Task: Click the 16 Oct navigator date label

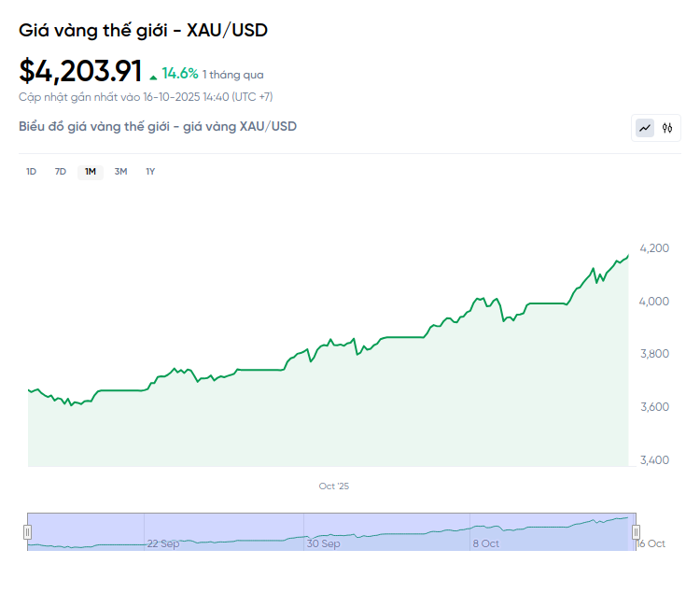Action: (651, 543)
